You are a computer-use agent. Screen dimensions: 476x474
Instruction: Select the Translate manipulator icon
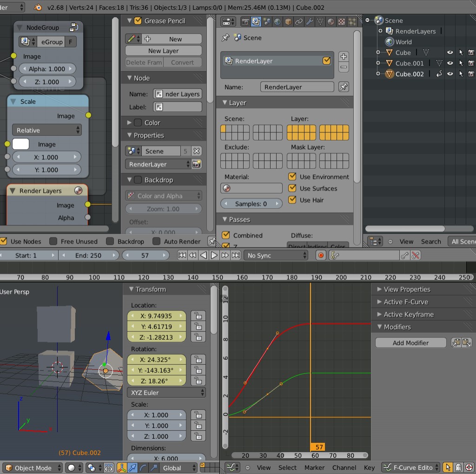tap(132, 468)
